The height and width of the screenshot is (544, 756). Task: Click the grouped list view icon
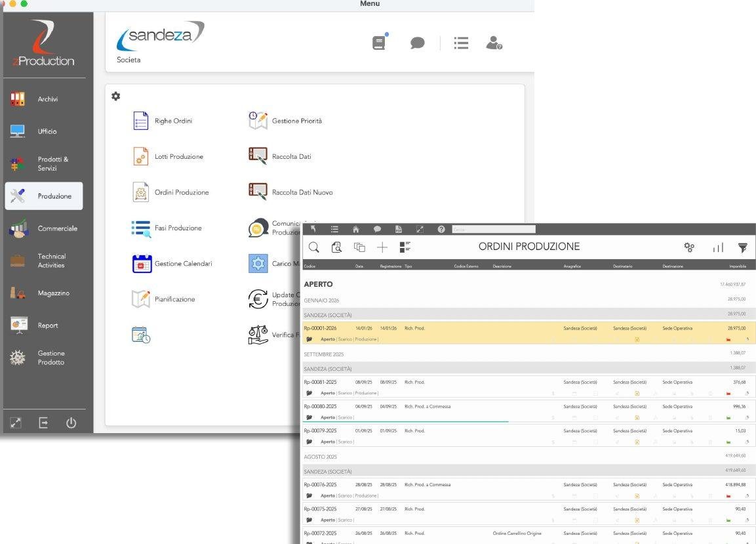[405, 247]
